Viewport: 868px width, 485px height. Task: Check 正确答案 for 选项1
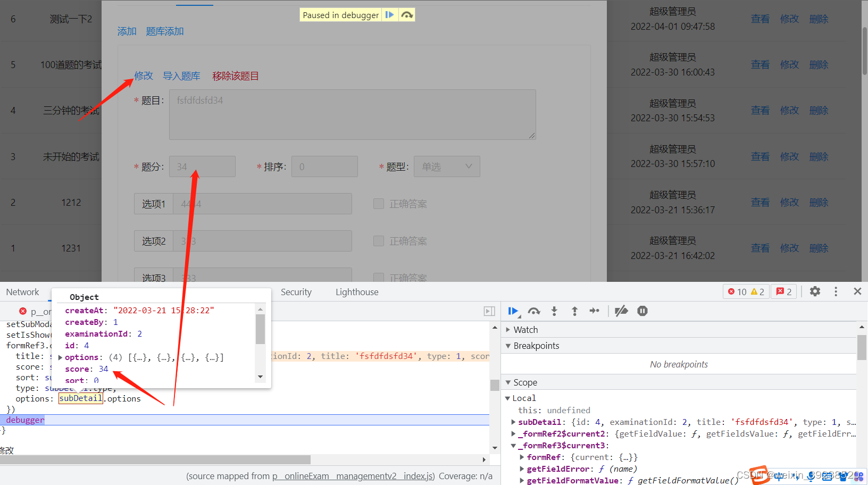(379, 204)
